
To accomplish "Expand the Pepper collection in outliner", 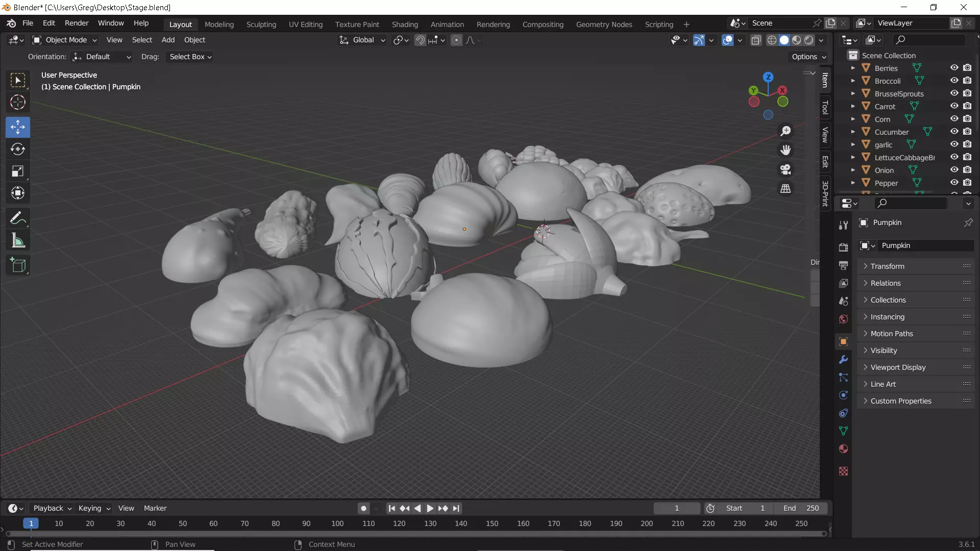I will click(x=853, y=183).
